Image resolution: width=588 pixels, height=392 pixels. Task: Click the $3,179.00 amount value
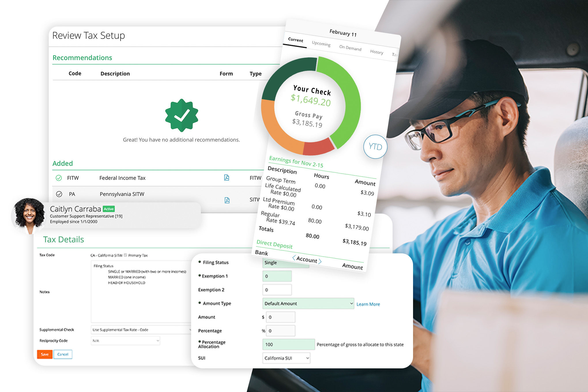coord(357,227)
